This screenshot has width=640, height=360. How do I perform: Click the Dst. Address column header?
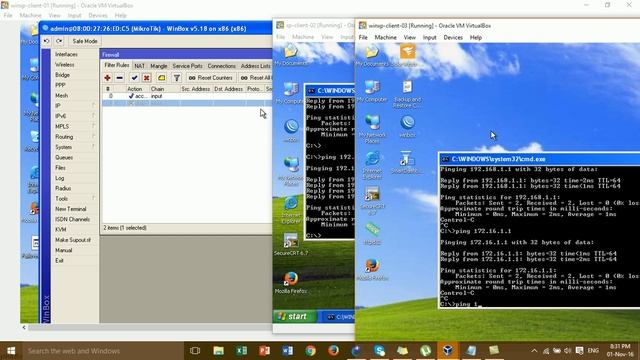[x=229, y=89]
